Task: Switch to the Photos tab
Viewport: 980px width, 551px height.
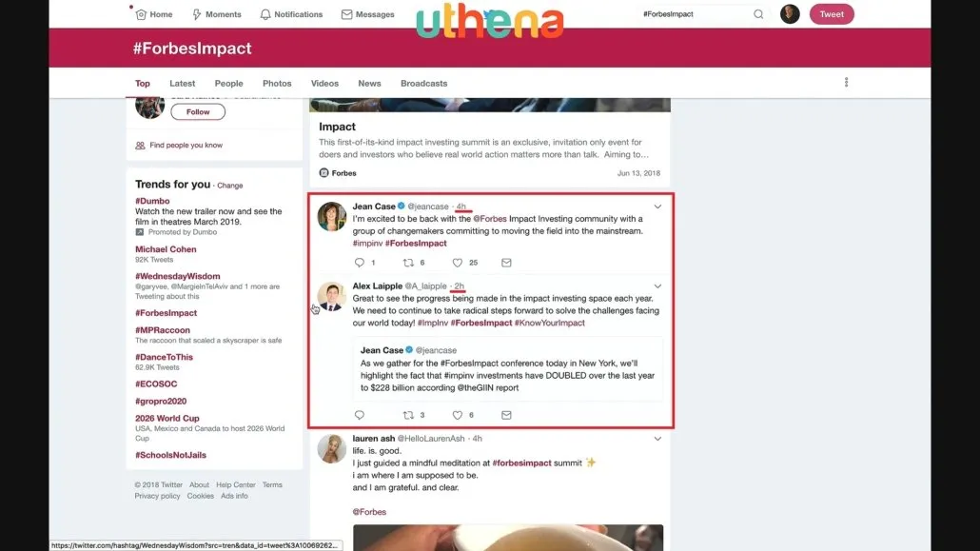Action: (x=277, y=83)
